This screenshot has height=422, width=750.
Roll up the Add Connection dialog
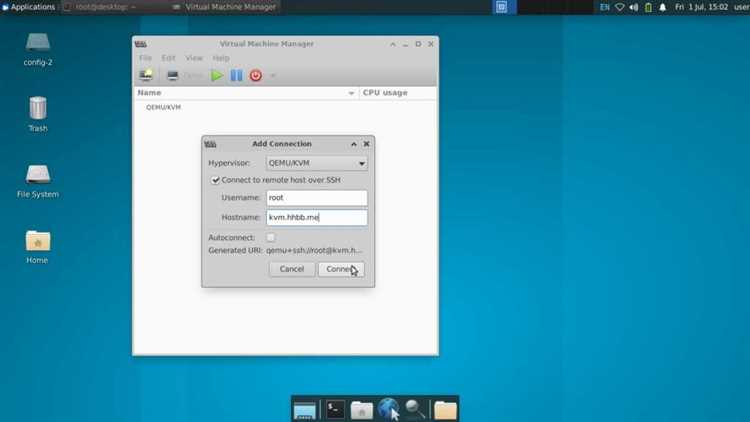[353, 144]
